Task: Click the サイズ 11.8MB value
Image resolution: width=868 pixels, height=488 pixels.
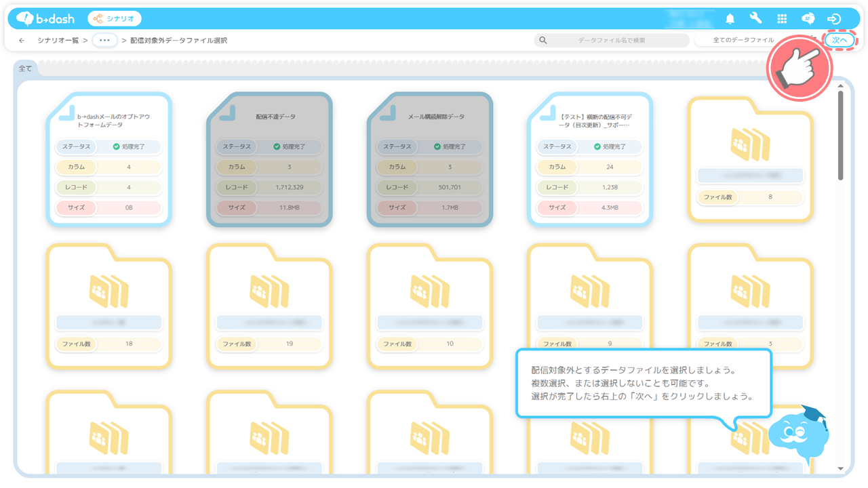Action: tap(290, 207)
